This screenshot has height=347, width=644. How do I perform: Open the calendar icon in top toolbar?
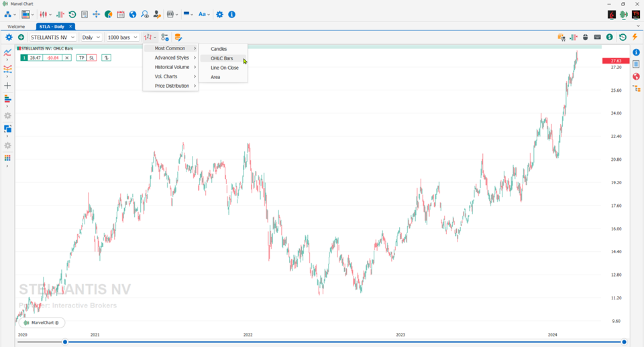click(121, 14)
